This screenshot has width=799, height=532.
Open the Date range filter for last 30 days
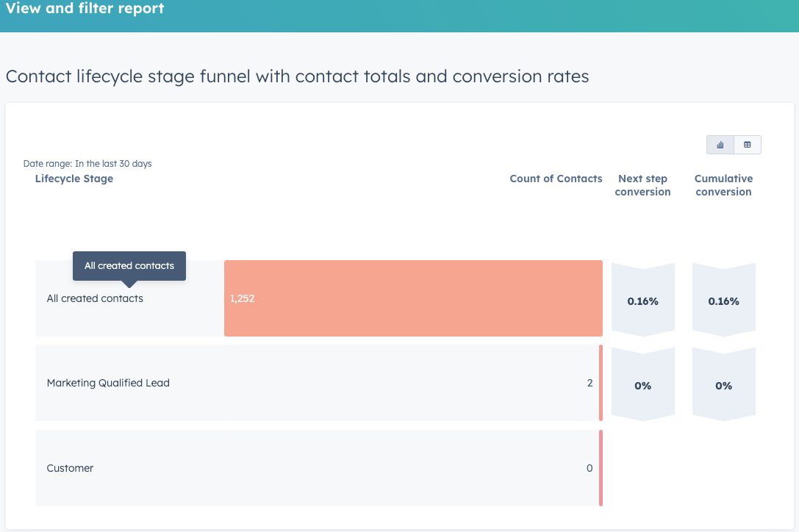click(x=87, y=164)
